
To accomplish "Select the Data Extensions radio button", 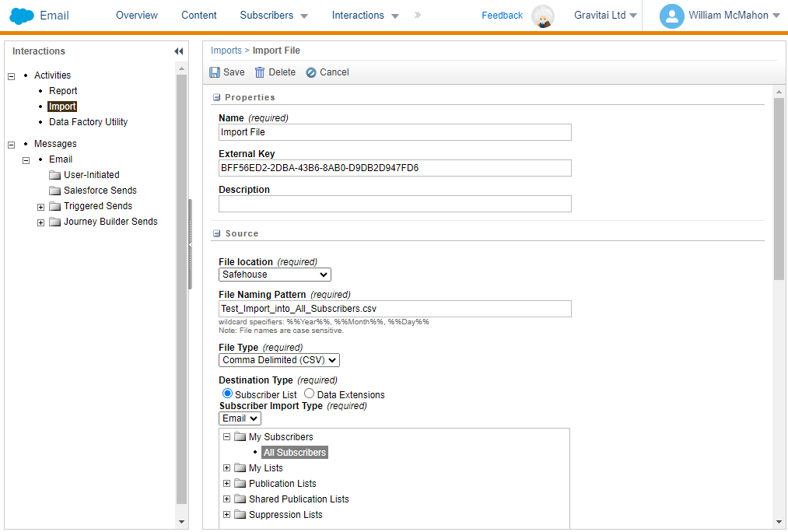I will [x=309, y=394].
